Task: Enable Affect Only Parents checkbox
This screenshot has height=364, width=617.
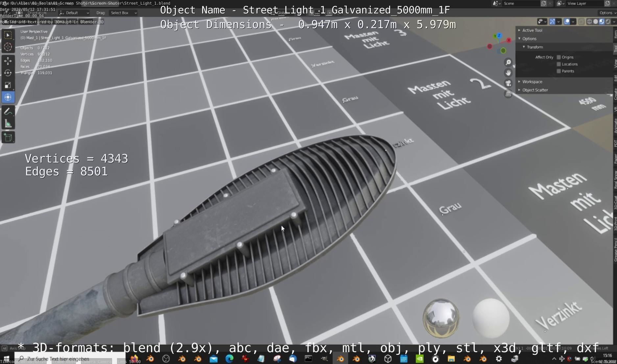Action: pos(558,71)
